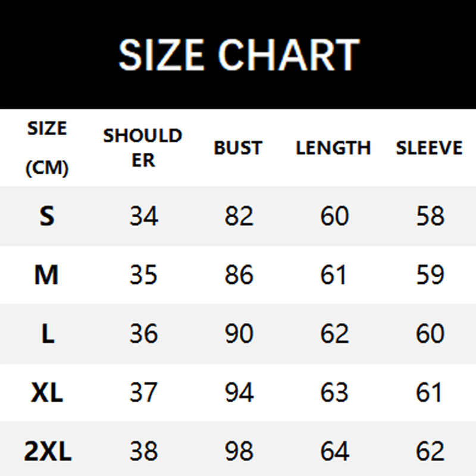476x476 pixels.
Task: Select the 2XL size row label
Action: 48,452
